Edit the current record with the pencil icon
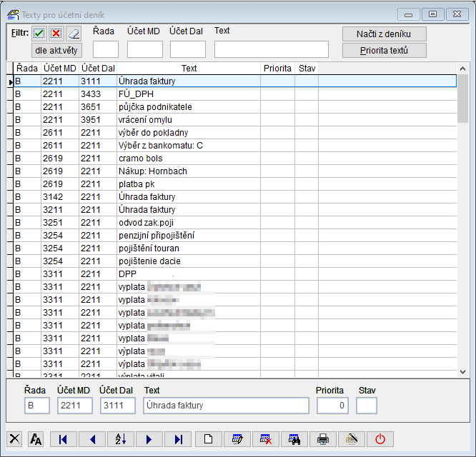 (237, 439)
